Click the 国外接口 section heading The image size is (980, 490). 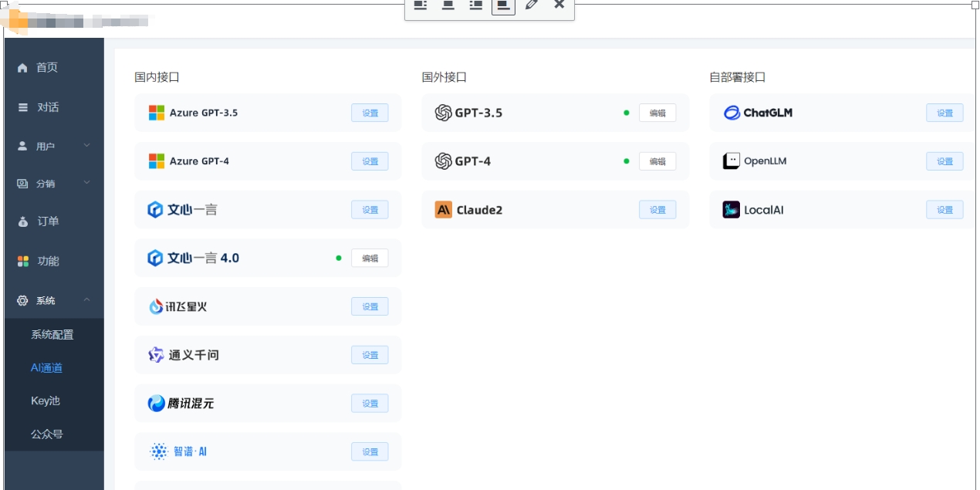(444, 77)
